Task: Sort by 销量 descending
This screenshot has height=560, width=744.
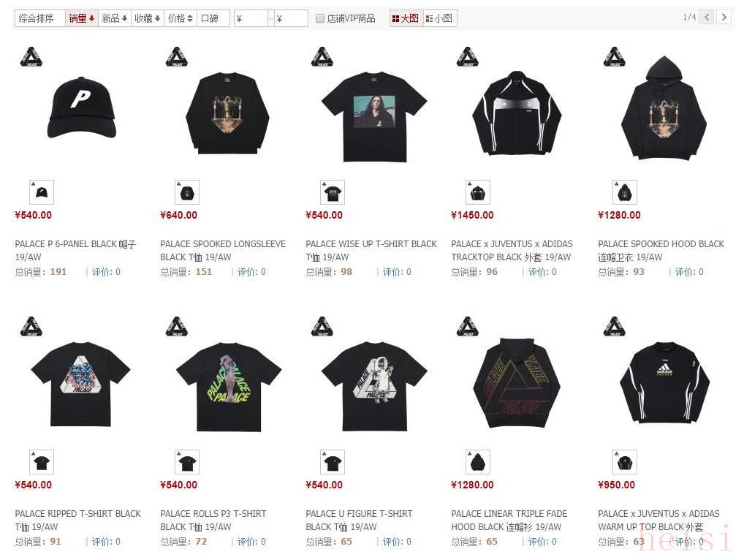Action: click(x=82, y=18)
